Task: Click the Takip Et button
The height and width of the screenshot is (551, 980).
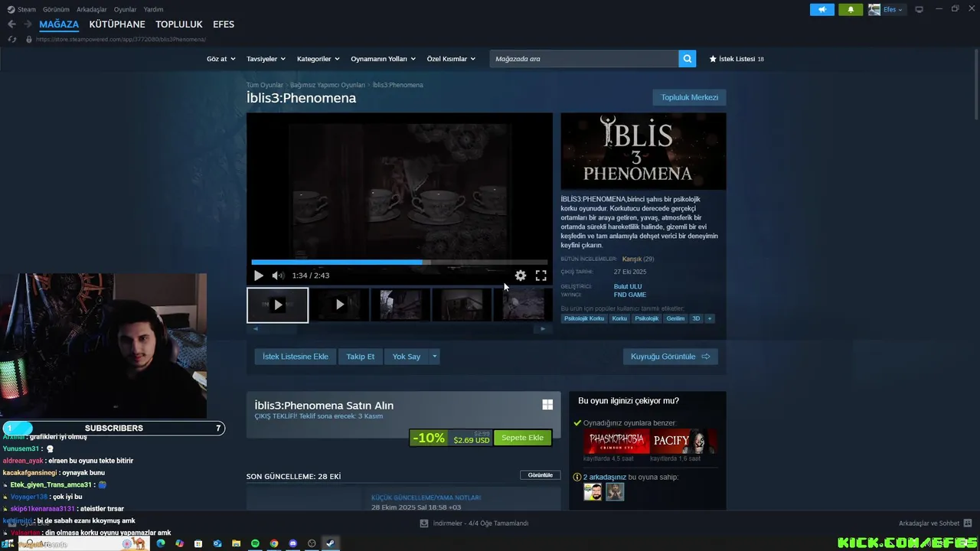Action: (361, 357)
